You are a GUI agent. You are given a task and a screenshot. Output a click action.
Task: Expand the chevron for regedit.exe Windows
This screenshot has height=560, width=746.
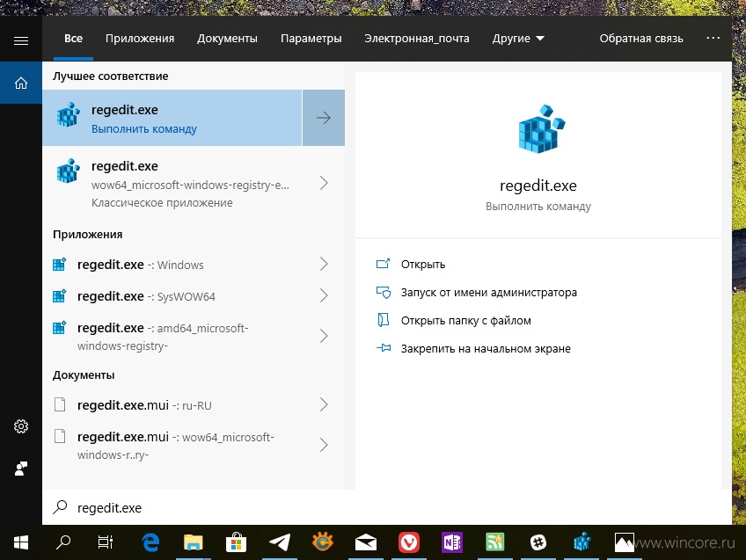(x=324, y=264)
